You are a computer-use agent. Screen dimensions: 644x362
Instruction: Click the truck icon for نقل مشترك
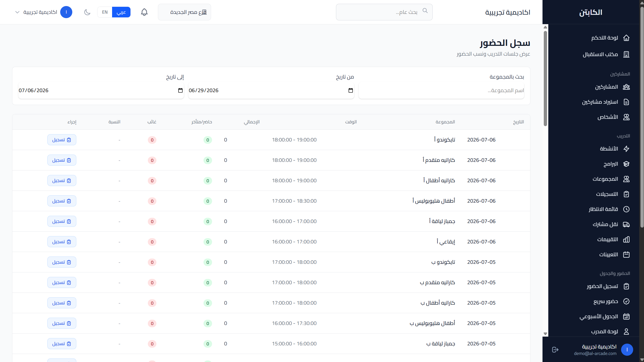(626, 224)
